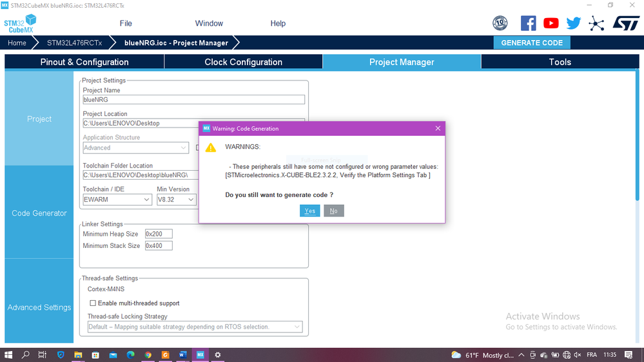
Task: Open the ST 10-year anniversary badge icon
Action: click(x=500, y=23)
